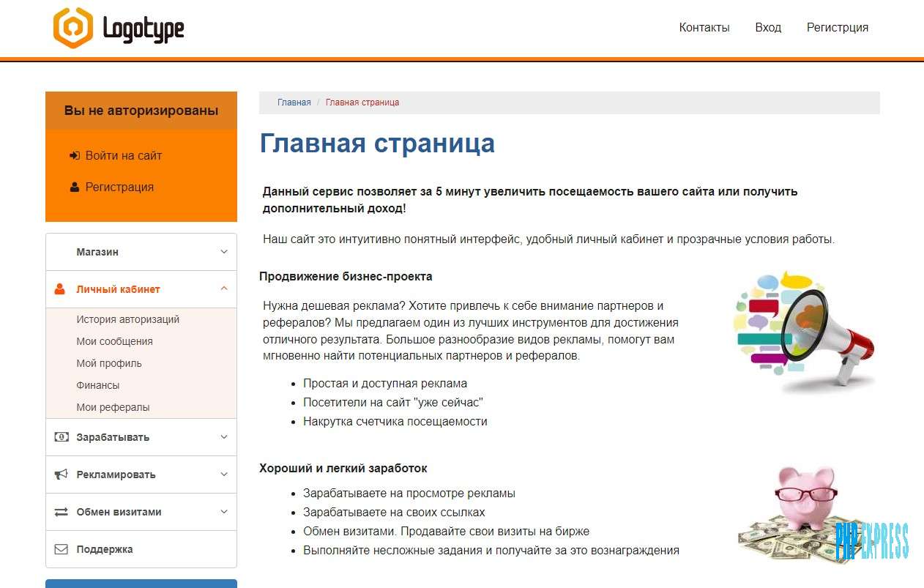Click the bullet Зарабатываете на своих ссылках
This screenshot has width=924, height=588.
[394, 512]
